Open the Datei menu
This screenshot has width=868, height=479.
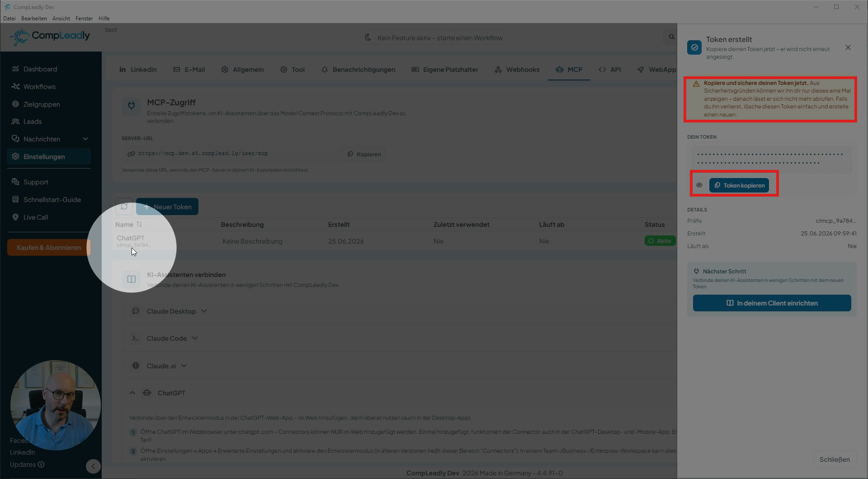(x=9, y=19)
